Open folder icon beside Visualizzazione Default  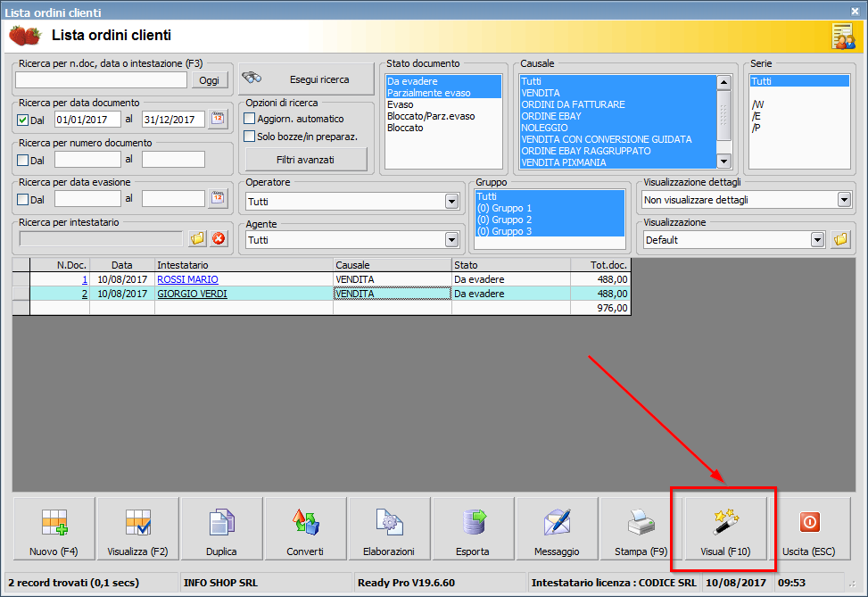[840, 239]
